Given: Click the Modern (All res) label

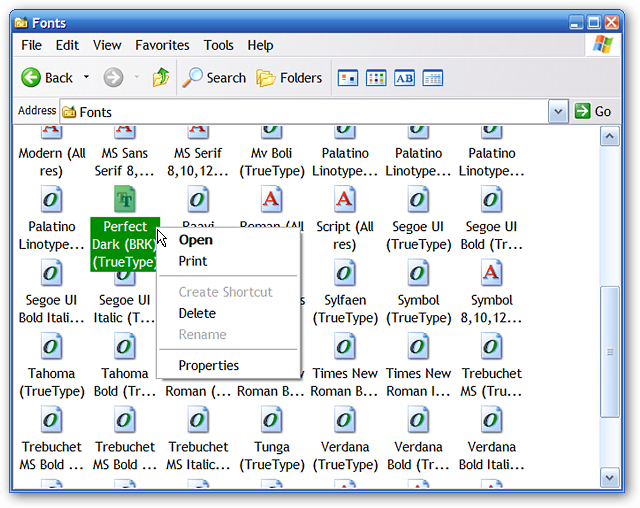Looking at the screenshot, I should pos(51,162).
